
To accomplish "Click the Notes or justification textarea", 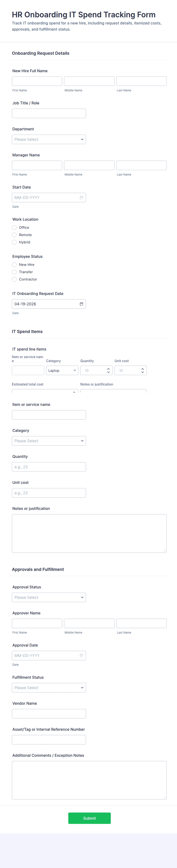I will tap(89, 533).
